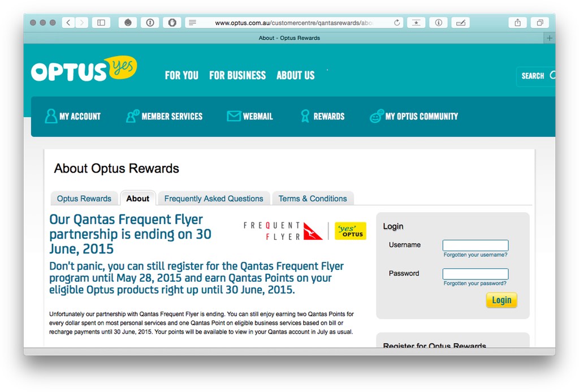Click the starred bookmark extension button

[x=416, y=23]
